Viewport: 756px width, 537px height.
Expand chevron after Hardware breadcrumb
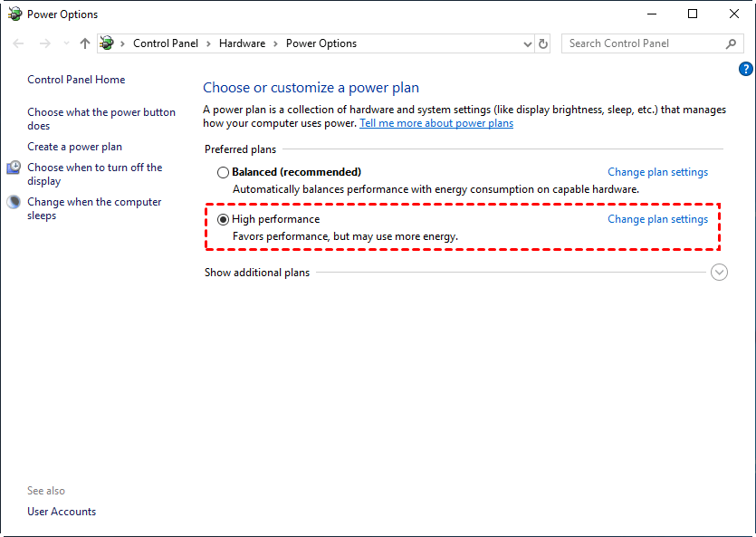[275, 43]
